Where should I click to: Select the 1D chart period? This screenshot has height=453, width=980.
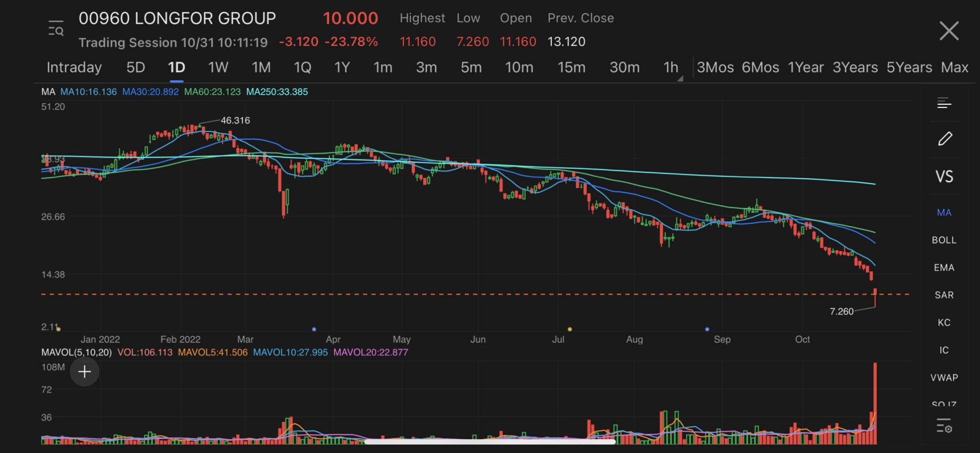coord(177,67)
